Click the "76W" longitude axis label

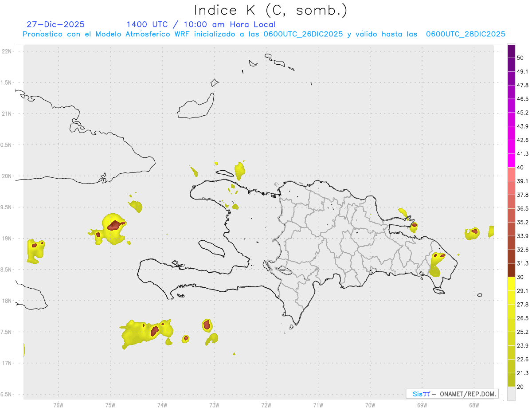[58, 405]
